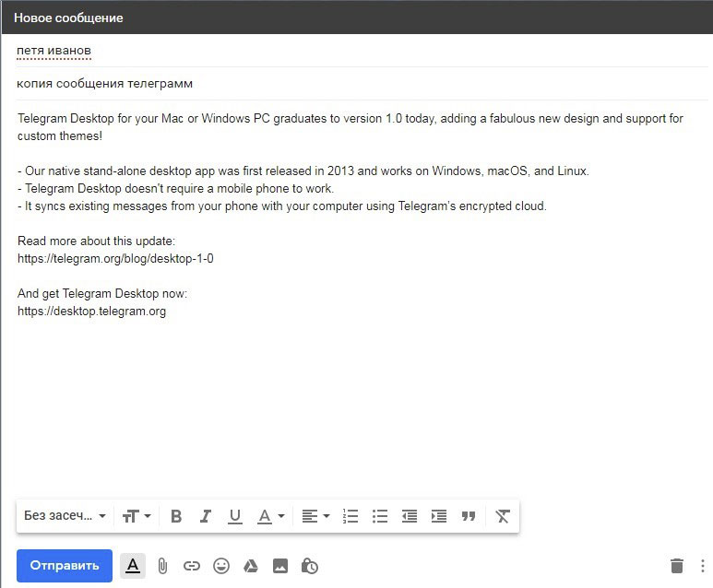
Task: Click the https://telegram.org/blog/desktop-1-0 text
Action: (x=115, y=259)
